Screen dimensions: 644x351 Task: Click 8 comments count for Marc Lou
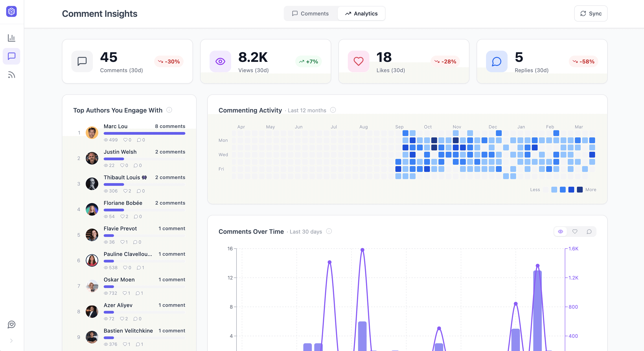pyautogui.click(x=170, y=126)
